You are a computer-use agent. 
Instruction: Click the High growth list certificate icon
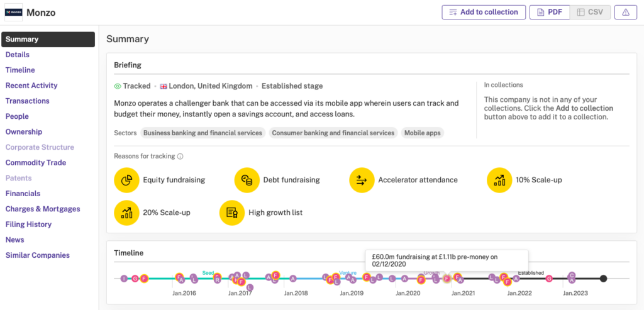click(x=232, y=213)
